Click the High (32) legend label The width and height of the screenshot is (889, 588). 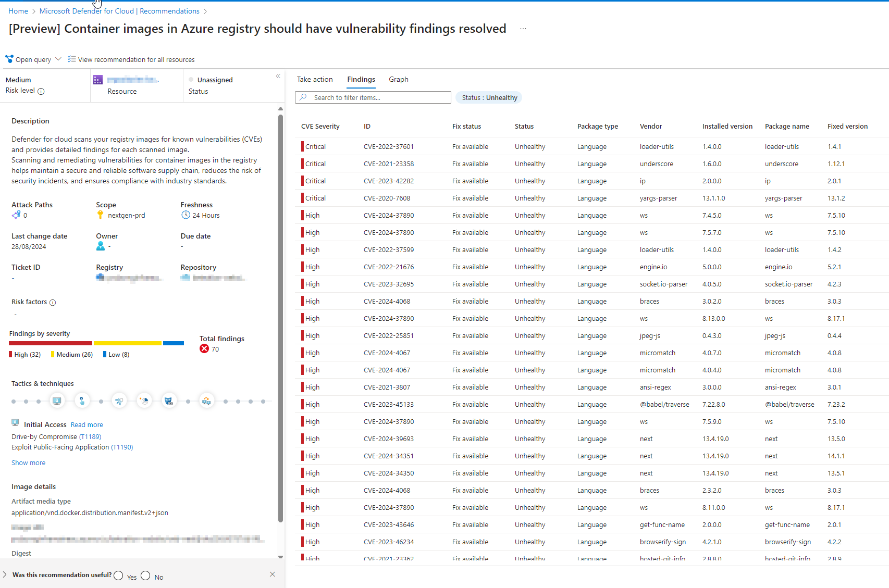coord(28,354)
